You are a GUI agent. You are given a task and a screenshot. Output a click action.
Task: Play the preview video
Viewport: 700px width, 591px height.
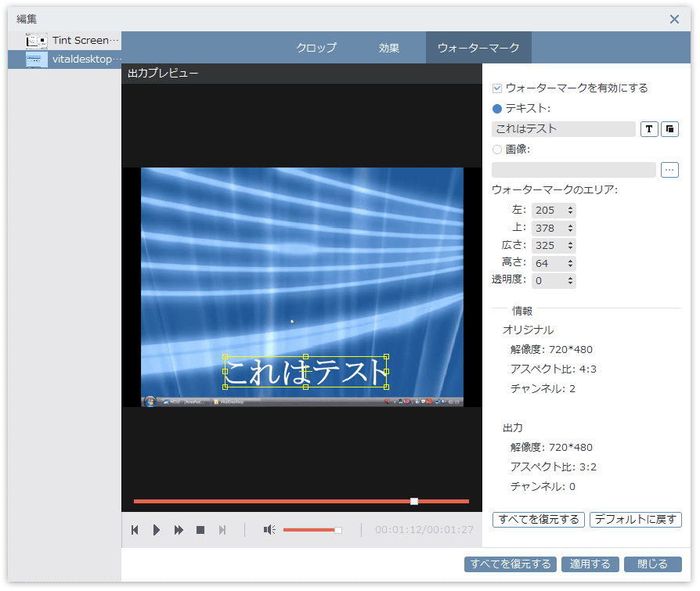[x=157, y=530]
